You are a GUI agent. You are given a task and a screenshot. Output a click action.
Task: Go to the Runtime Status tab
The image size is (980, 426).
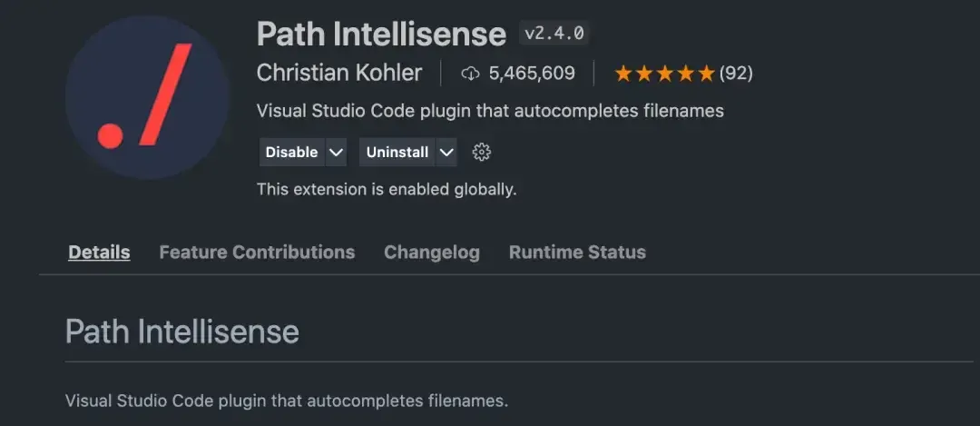coord(577,253)
